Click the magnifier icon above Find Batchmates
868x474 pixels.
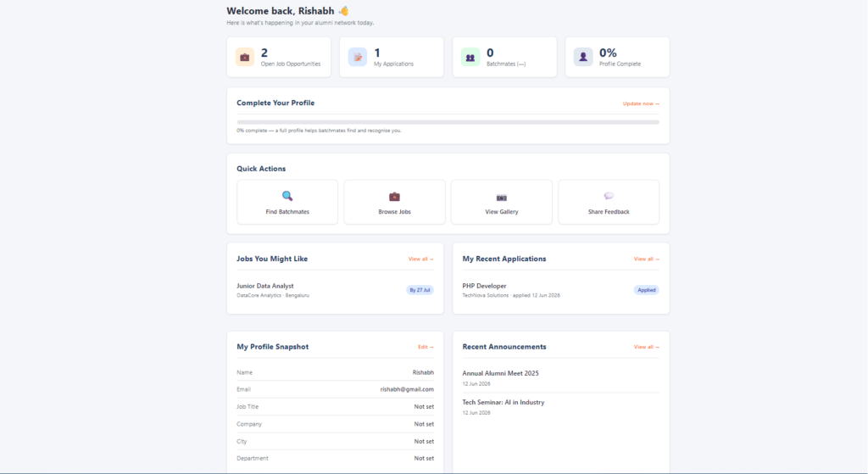tap(287, 196)
